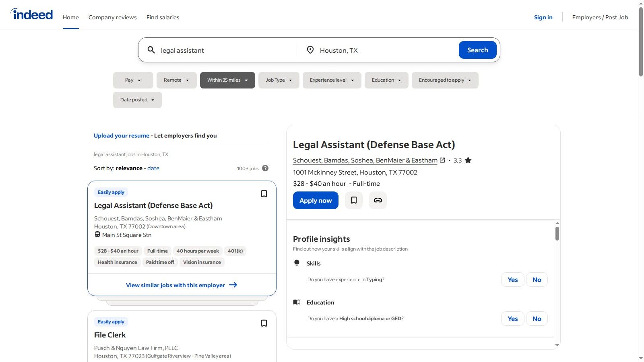Open the Experience level dropdown
The height and width of the screenshot is (362, 644).
click(x=331, y=80)
